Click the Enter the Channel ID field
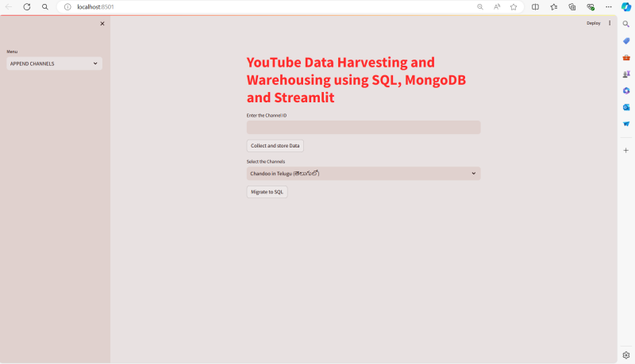 pos(364,128)
